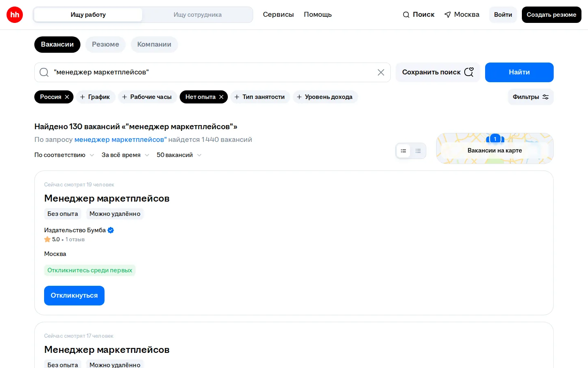Focus the search input with "менеджер маркетплейсов"
The width and height of the screenshot is (588, 368).
click(212, 72)
